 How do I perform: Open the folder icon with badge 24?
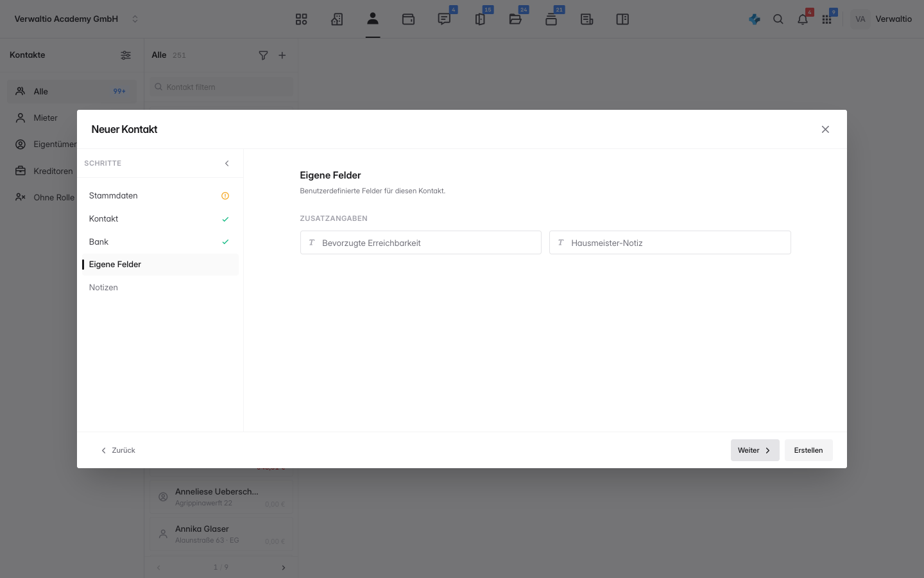515,19
